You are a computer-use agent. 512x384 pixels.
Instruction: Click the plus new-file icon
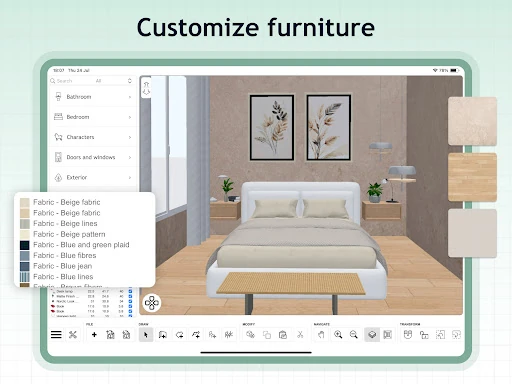[x=94, y=334]
